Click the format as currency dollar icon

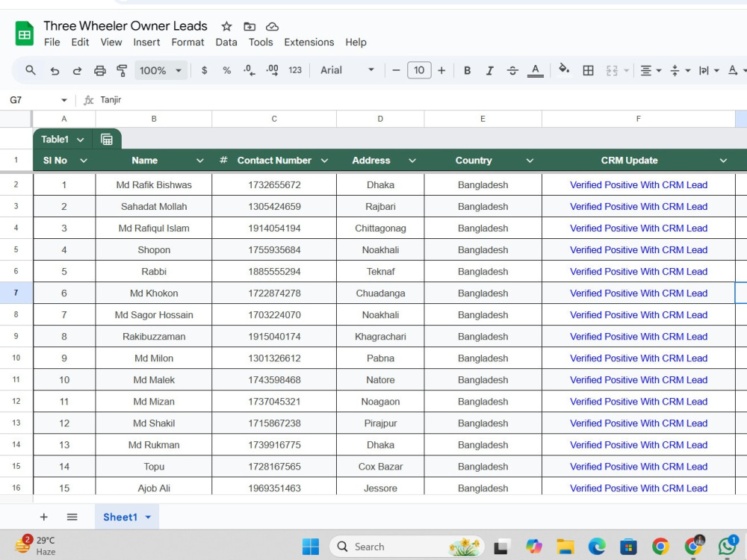pyautogui.click(x=205, y=70)
